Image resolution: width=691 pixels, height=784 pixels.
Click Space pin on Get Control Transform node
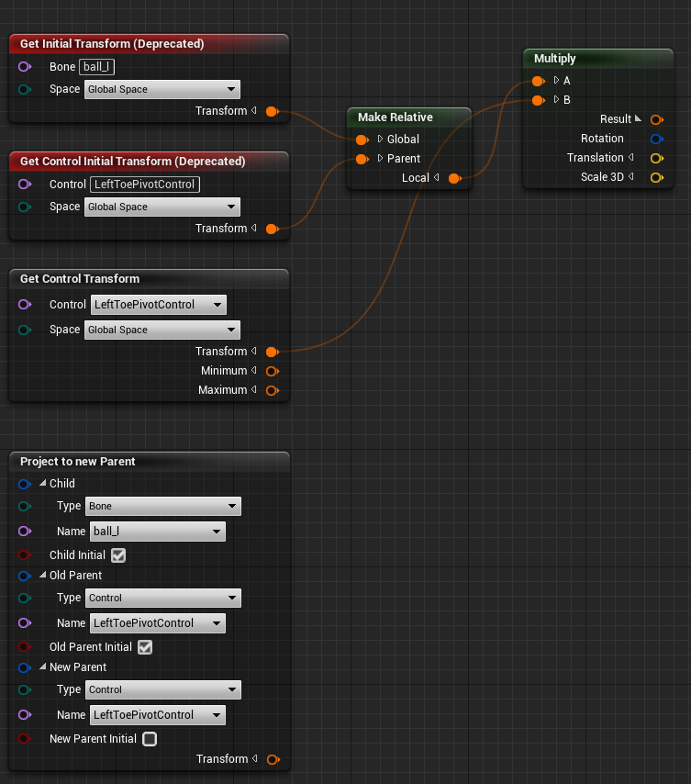25,330
